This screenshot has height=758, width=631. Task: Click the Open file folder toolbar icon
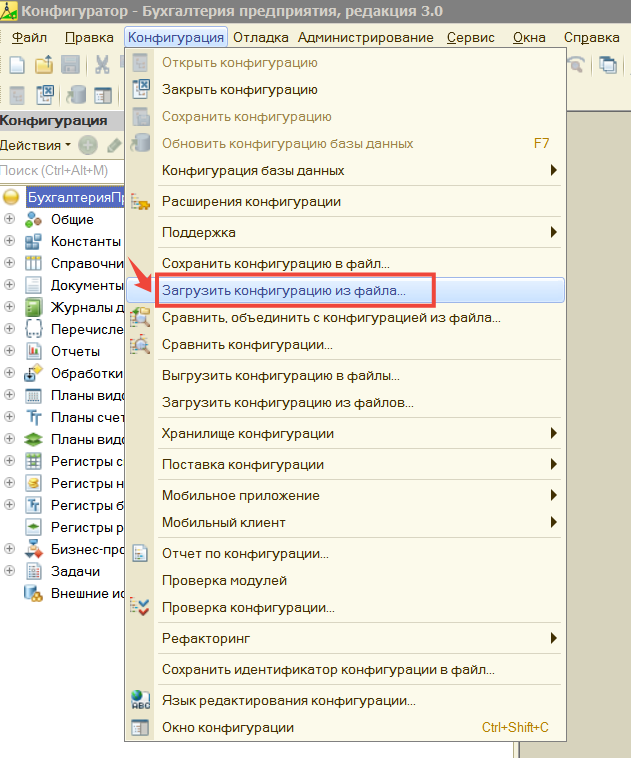pos(44,65)
